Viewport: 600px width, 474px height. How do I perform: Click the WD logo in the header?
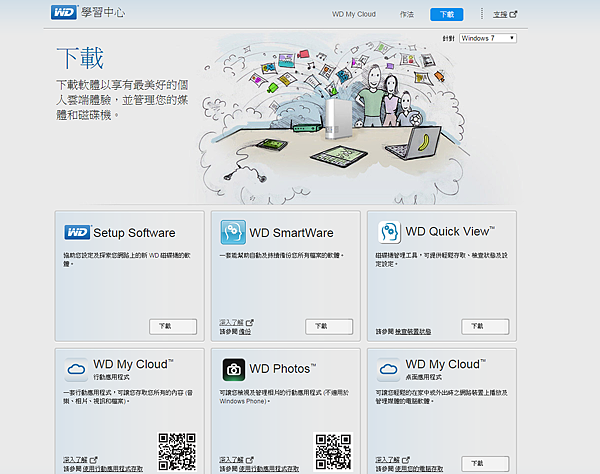click(64, 12)
